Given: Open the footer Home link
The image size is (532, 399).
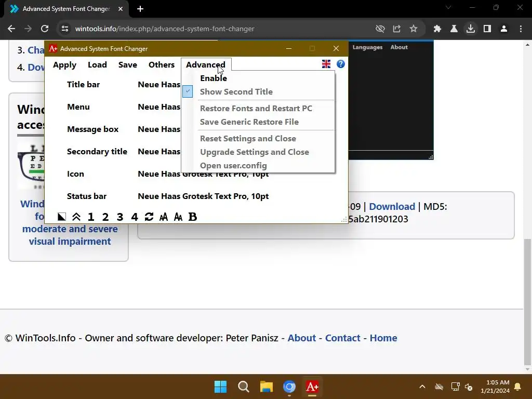Looking at the screenshot, I should [x=383, y=338].
